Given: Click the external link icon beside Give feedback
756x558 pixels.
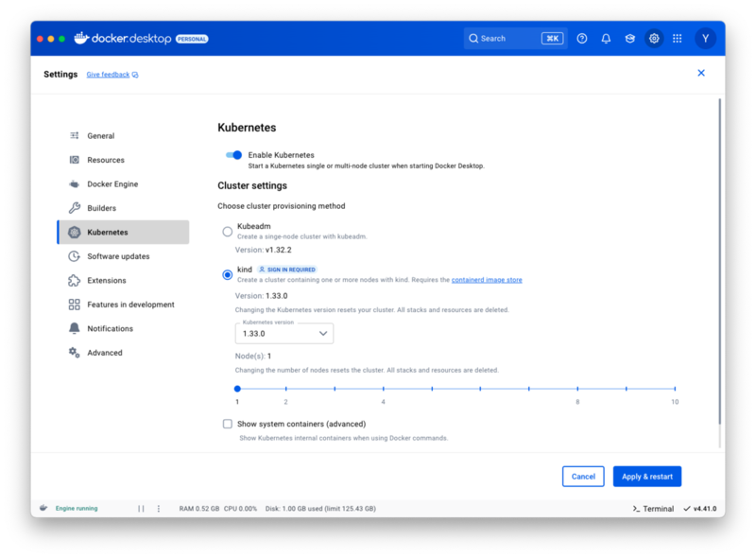Looking at the screenshot, I should click(x=135, y=75).
